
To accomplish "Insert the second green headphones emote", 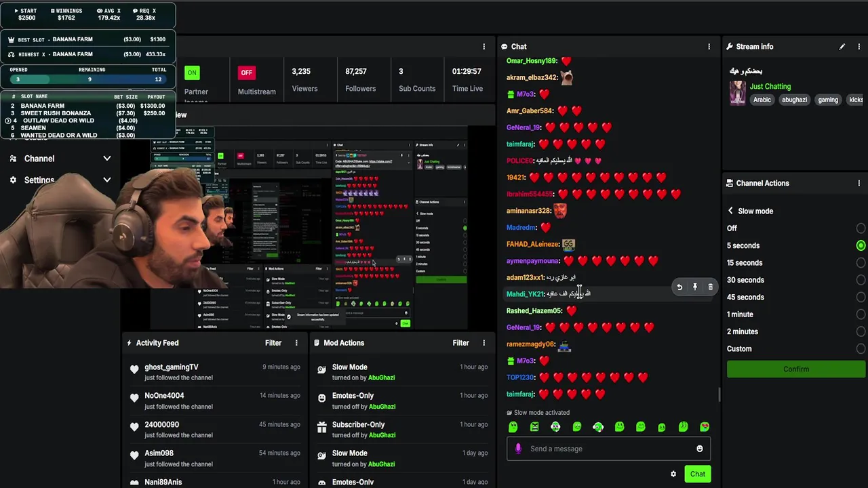I will [x=598, y=427].
